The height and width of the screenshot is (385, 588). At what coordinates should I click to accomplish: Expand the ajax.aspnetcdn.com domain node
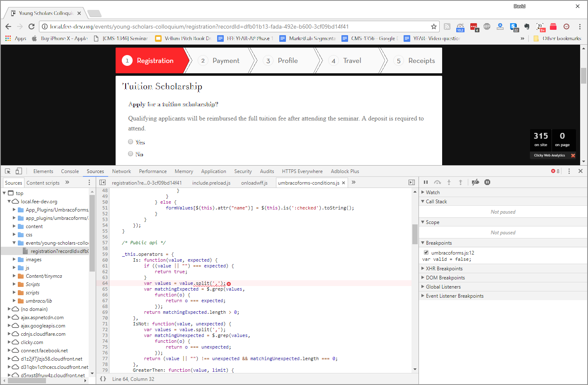click(x=9, y=317)
